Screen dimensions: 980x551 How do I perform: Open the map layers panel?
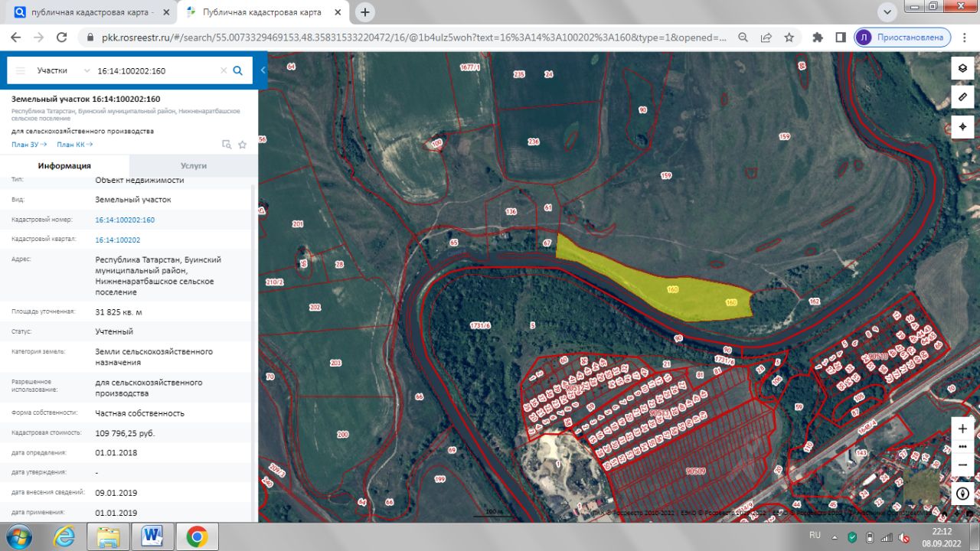pos(962,68)
